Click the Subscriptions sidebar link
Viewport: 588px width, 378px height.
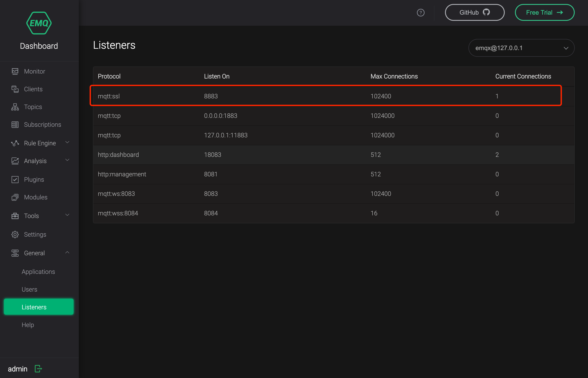[43, 125]
